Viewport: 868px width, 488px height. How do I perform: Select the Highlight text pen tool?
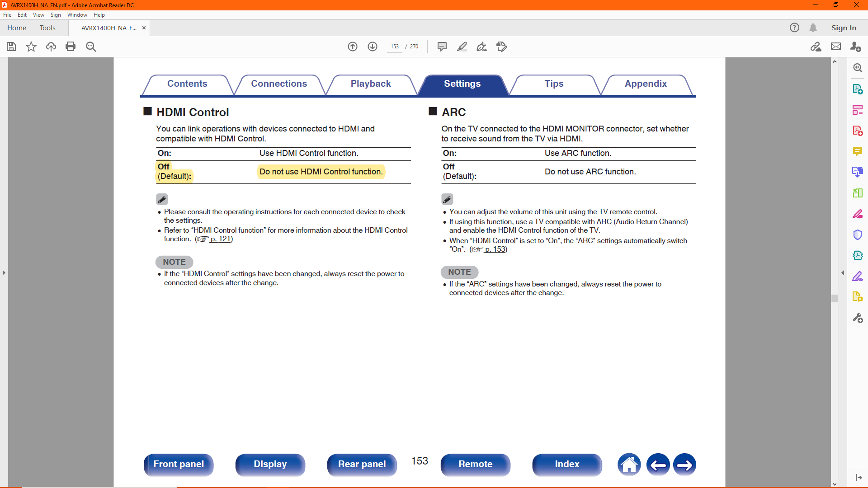coord(462,47)
